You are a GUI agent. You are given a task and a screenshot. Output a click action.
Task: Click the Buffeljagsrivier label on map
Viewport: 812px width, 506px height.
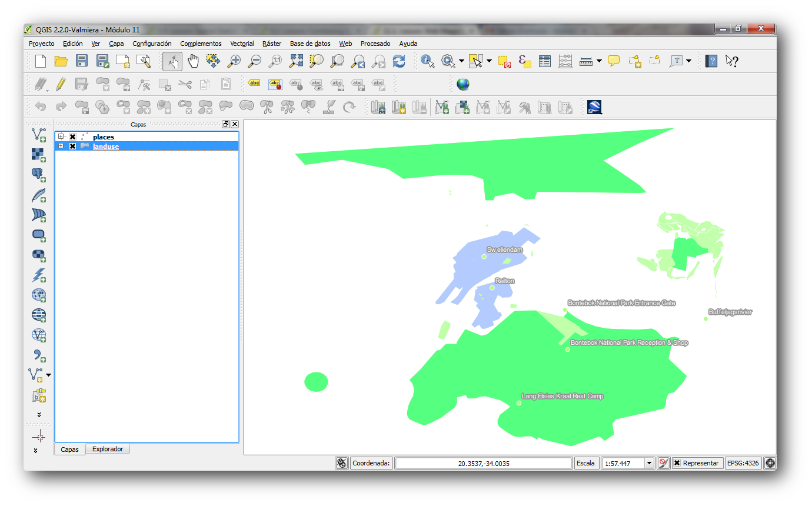730,312
